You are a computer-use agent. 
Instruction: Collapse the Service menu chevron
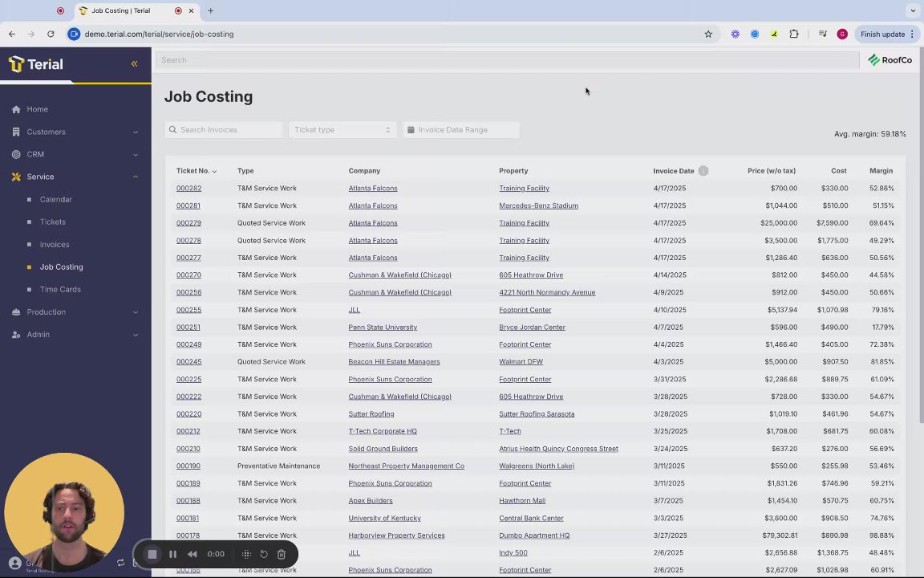click(136, 177)
